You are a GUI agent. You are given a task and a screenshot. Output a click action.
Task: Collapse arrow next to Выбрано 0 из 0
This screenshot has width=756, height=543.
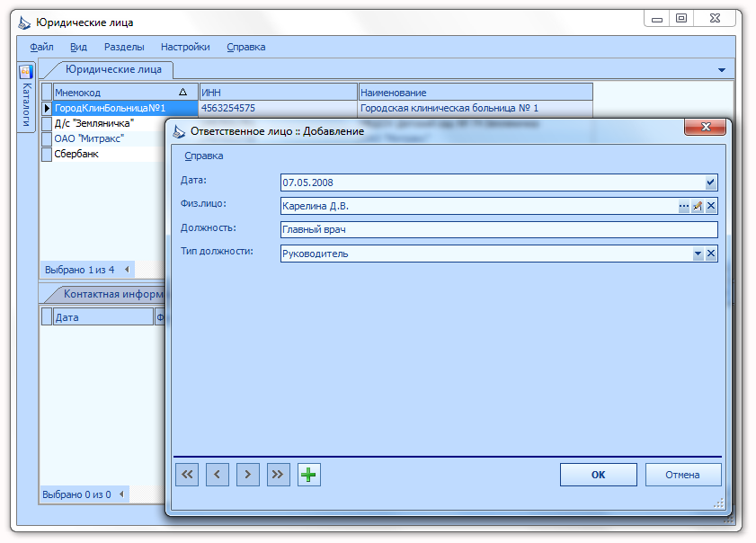click(x=121, y=494)
